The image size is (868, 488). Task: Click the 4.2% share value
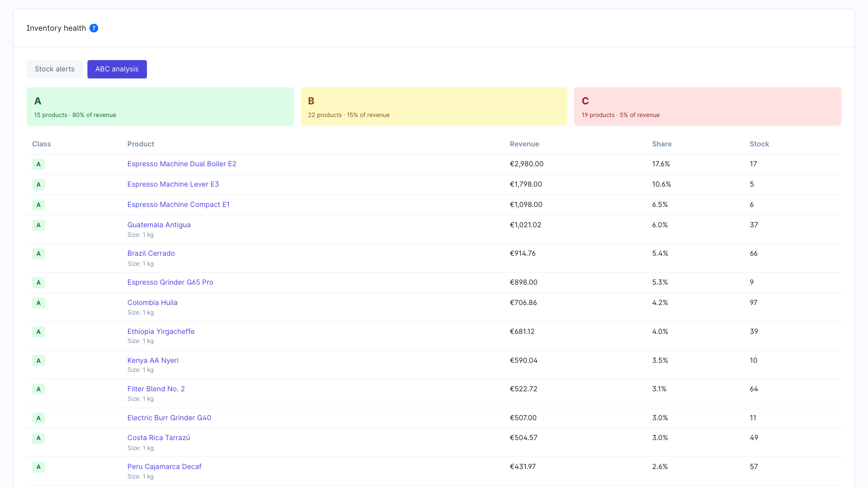[660, 303]
